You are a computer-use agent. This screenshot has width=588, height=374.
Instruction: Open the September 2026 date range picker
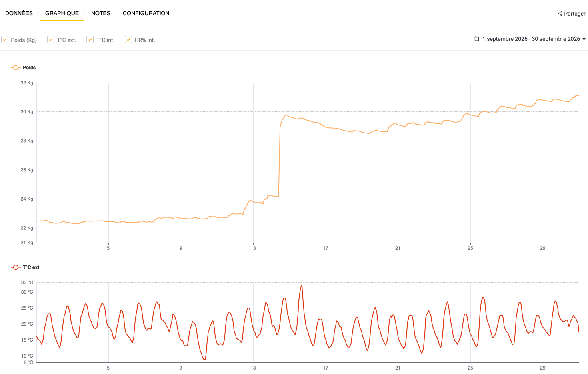click(529, 39)
